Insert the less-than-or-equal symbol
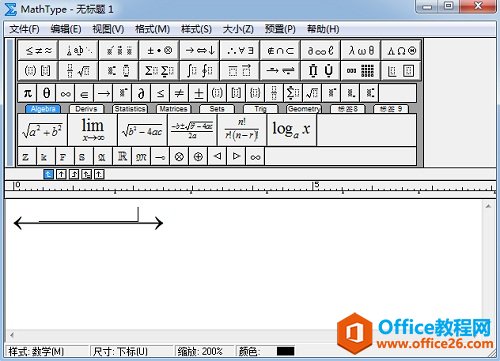The image size is (500, 361). point(161,93)
